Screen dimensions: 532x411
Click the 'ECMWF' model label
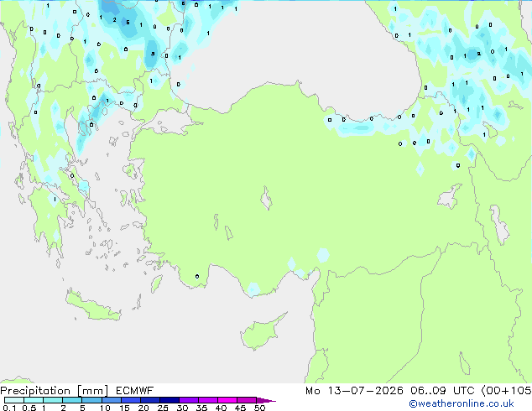[x=135, y=391]
